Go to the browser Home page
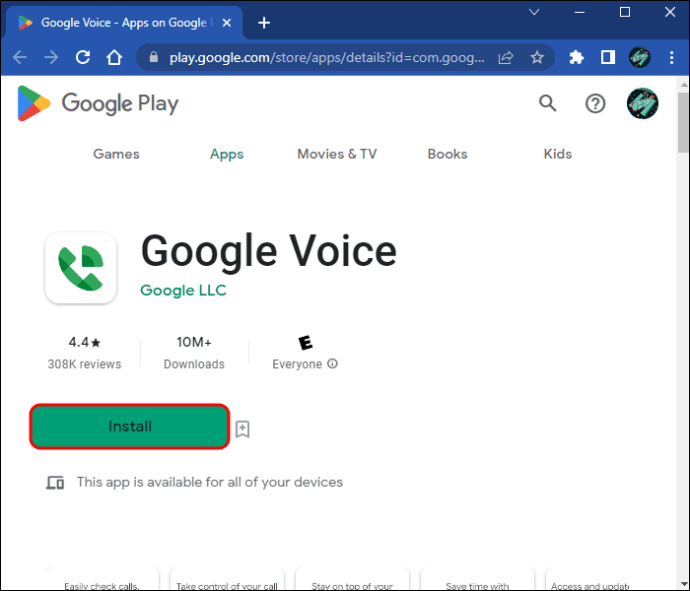690x591 pixels. [114, 57]
